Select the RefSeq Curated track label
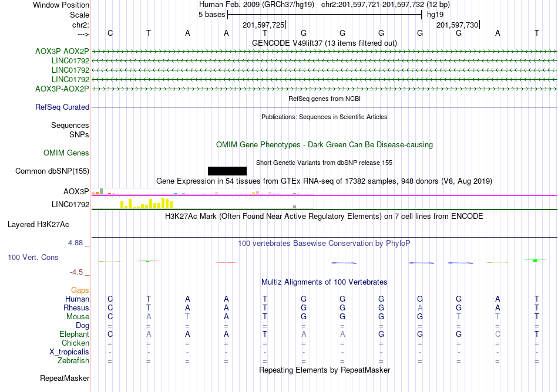This screenshot has width=558, height=392. point(62,107)
